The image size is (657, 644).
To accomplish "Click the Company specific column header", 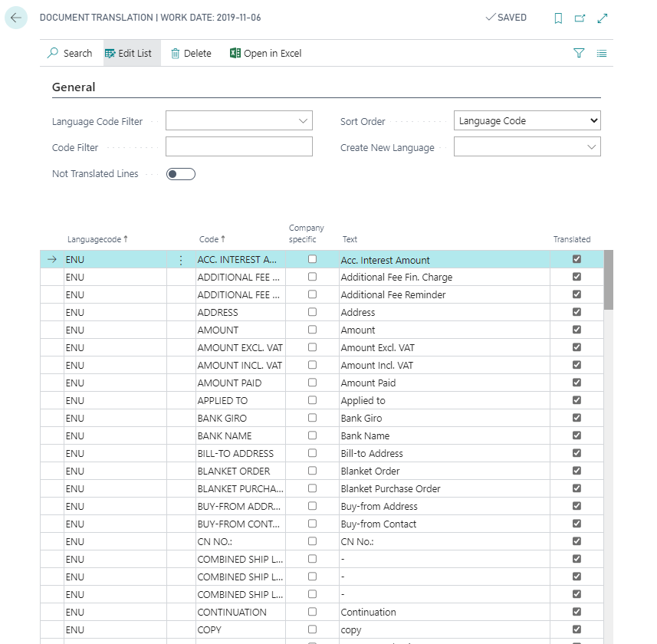I will coord(307,233).
